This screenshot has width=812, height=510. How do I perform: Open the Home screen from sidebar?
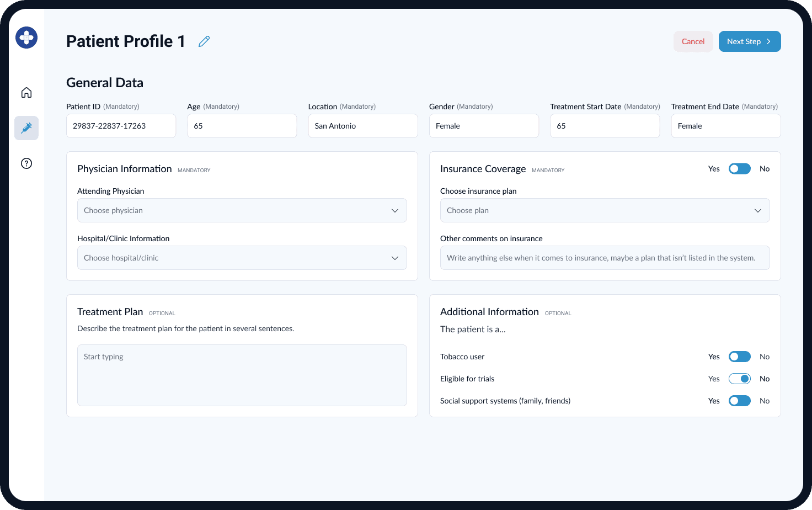pos(26,92)
